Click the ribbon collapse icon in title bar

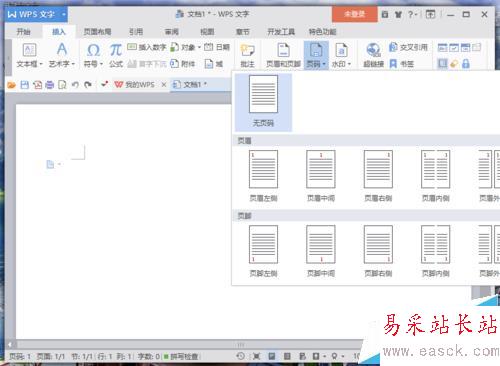coord(430,14)
